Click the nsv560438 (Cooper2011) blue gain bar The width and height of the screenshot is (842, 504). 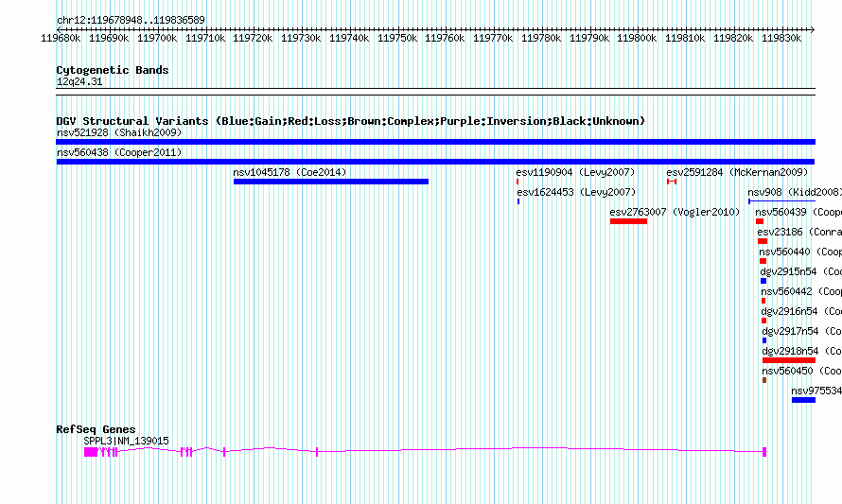pos(435,162)
